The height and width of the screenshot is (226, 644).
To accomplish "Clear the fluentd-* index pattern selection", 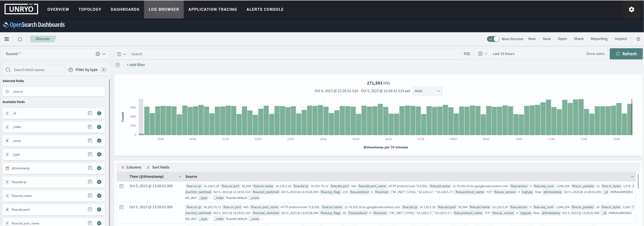I will [x=98, y=54].
